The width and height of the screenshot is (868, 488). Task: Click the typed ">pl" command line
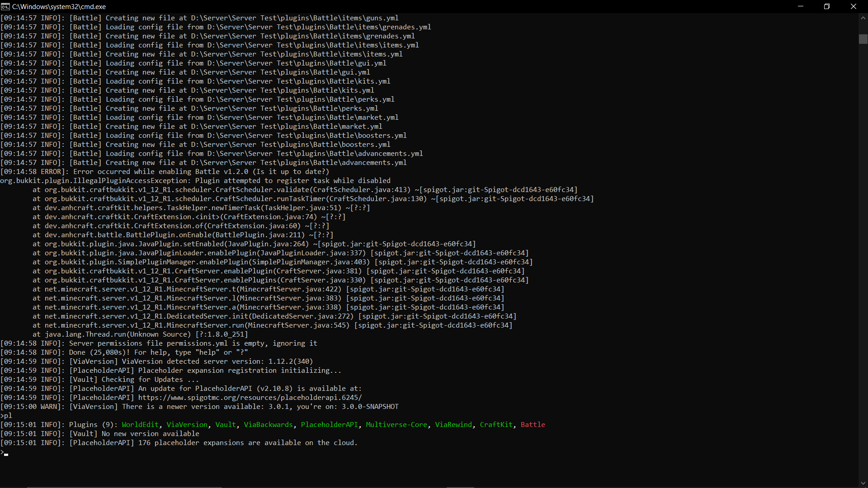coord(6,416)
